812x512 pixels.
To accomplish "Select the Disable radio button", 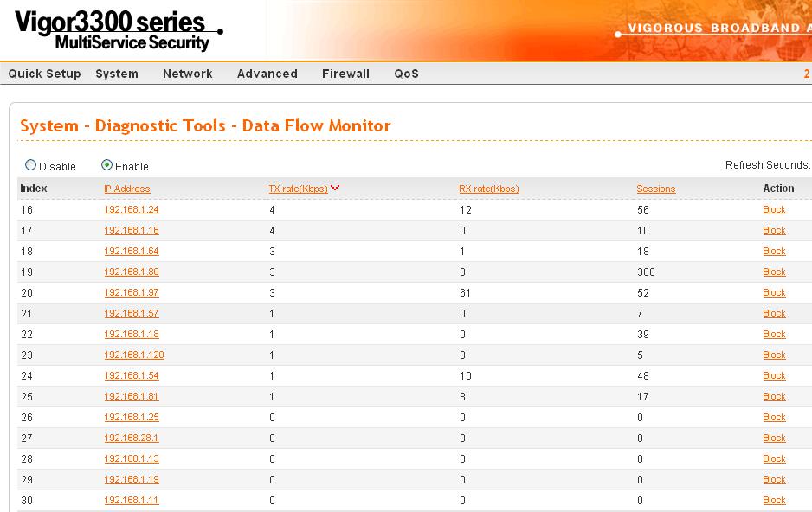I will pyautogui.click(x=31, y=165).
